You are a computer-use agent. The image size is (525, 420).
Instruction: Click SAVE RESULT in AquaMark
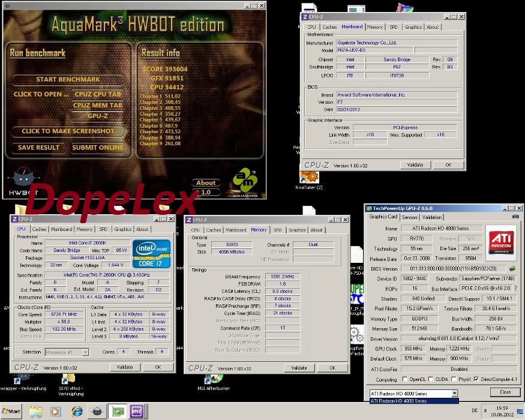click(38, 148)
